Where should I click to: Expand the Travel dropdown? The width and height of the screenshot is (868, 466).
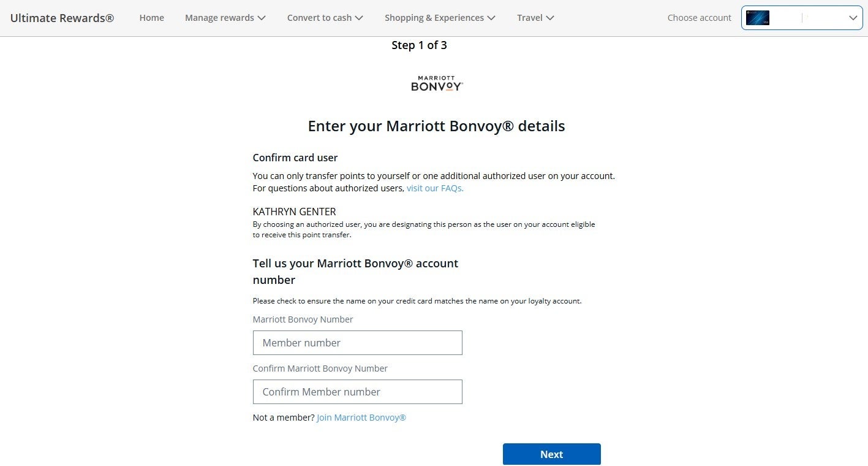535,18
